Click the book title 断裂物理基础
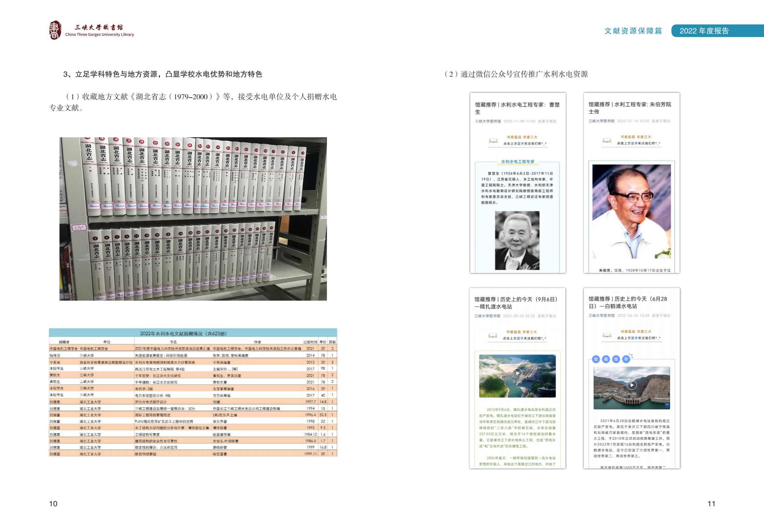The image size is (764, 532). tap(145, 454)
